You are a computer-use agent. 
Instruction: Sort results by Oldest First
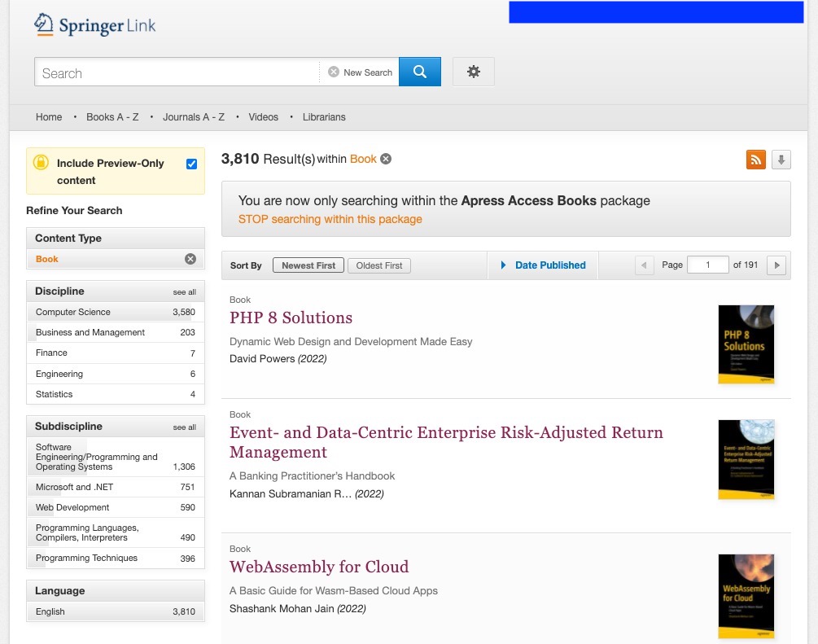click(379, 265)
